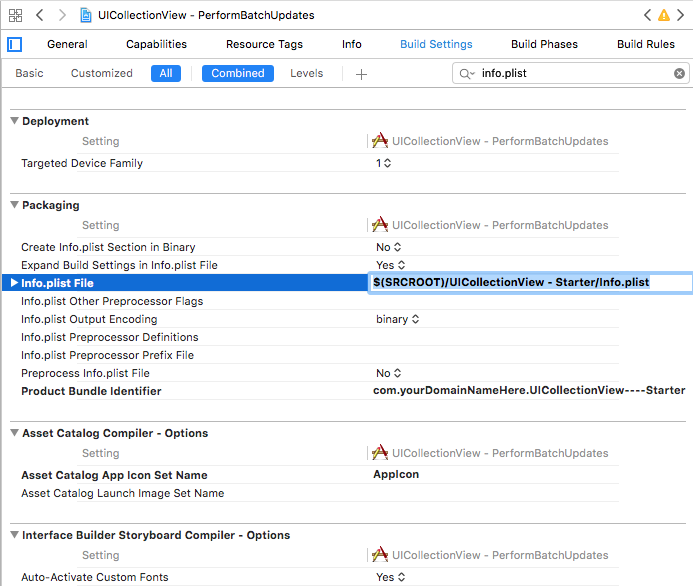693x586 pixels.
Task: Select Create Info.plist Section in Binary row
Action: tap(108, 247)
